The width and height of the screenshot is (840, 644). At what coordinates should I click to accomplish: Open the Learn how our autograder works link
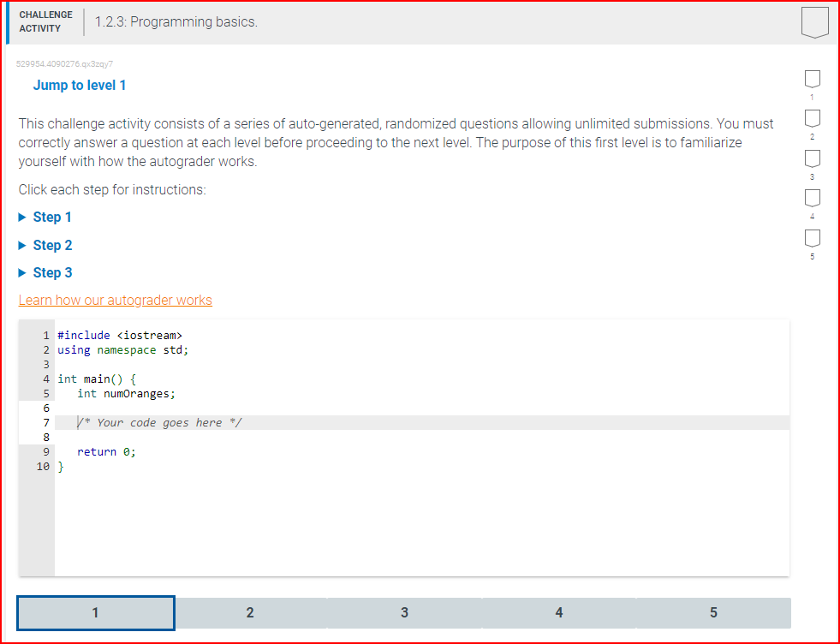click(x=115, y=300)
